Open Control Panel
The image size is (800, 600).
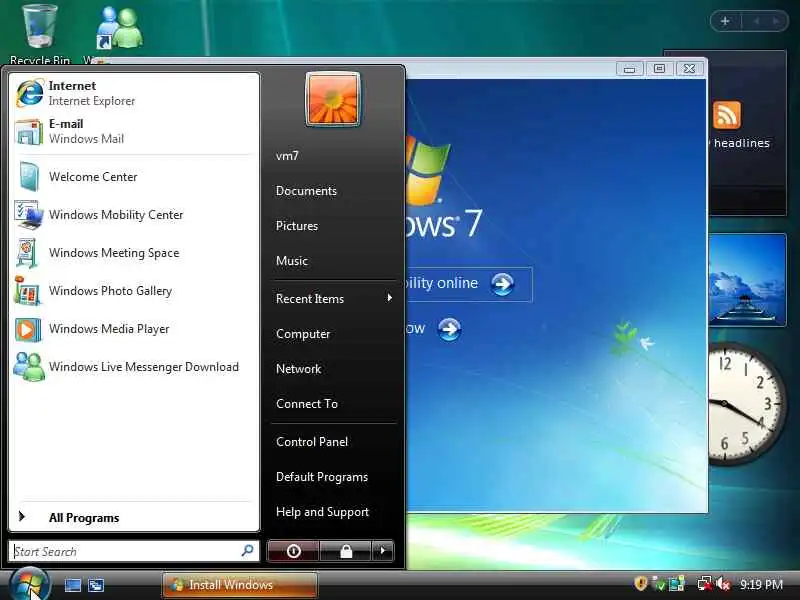click(x=312, y=442)
